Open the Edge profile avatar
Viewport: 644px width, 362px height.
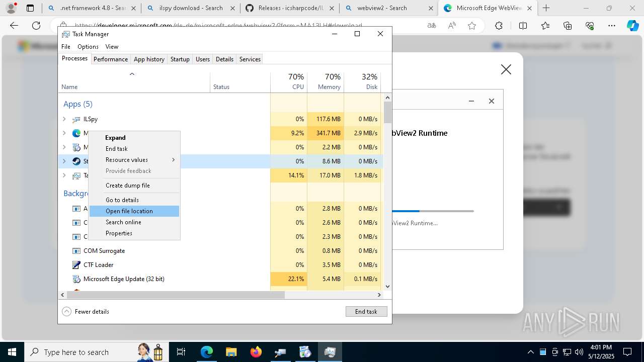click(x=11, y=8)
